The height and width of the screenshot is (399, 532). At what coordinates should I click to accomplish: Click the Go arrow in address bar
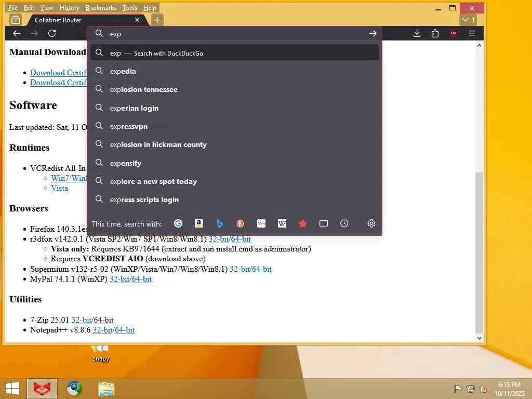(x=373, y=33)
